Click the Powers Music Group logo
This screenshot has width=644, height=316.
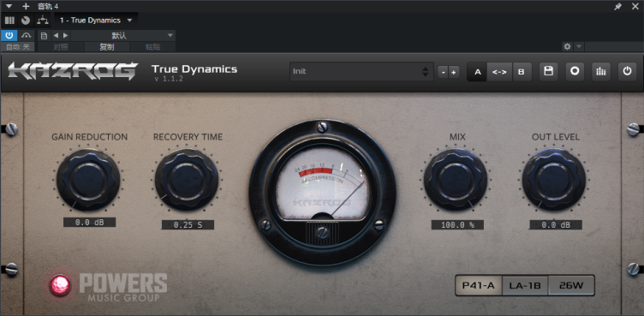point(122,287)
